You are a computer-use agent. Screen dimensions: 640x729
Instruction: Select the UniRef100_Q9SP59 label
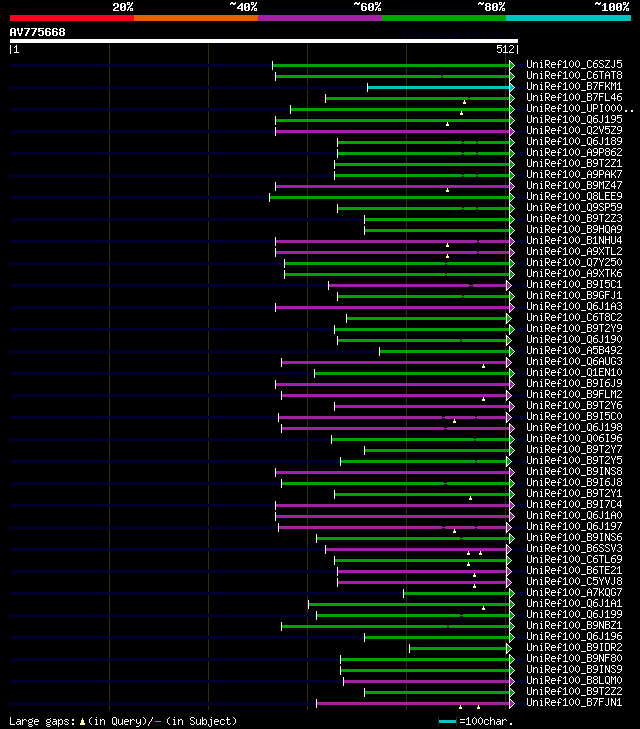[x=574, y=207]
